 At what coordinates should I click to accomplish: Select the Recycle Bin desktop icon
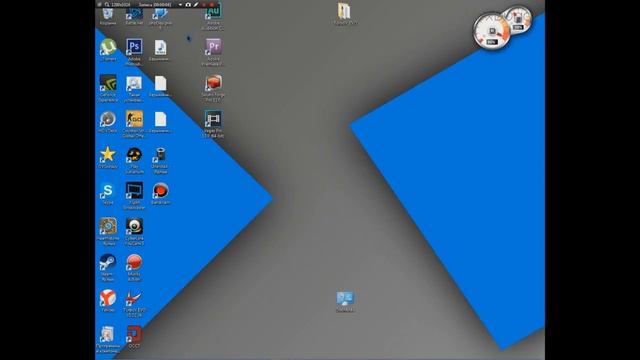[108, 15]
